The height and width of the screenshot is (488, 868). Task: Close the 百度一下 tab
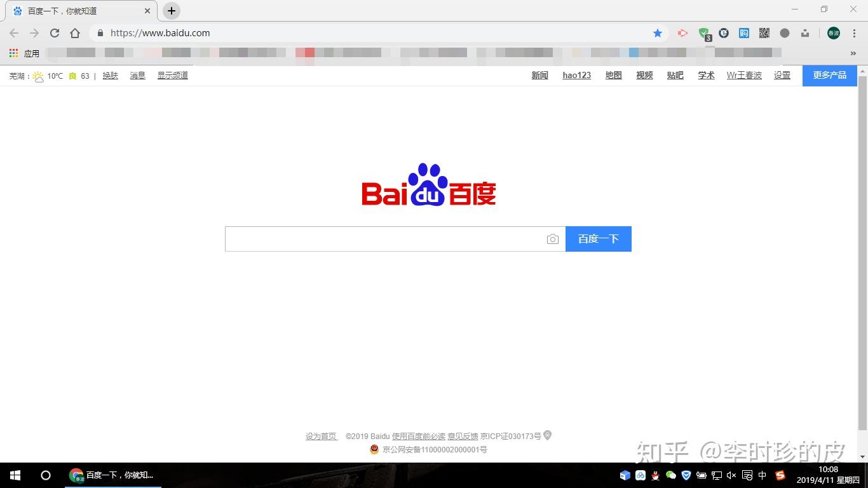pos(147,11)
